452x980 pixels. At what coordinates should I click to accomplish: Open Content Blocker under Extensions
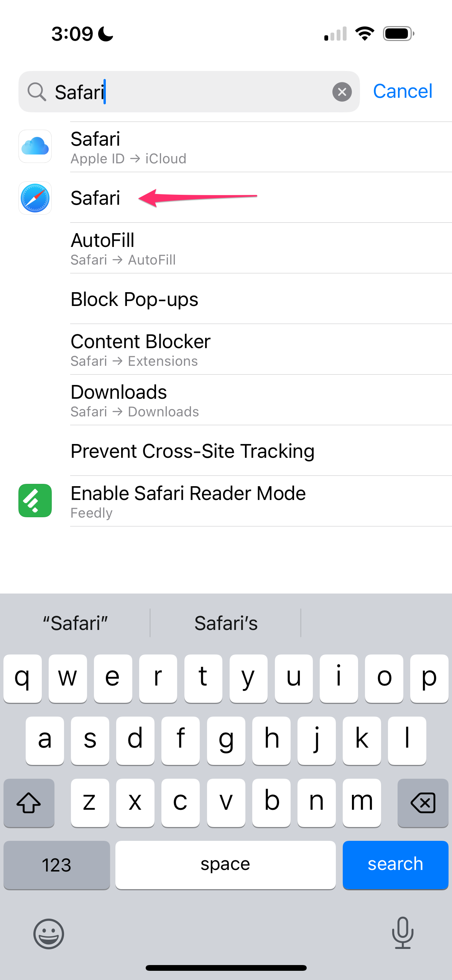pyautogui.click(x=261, y=349)
